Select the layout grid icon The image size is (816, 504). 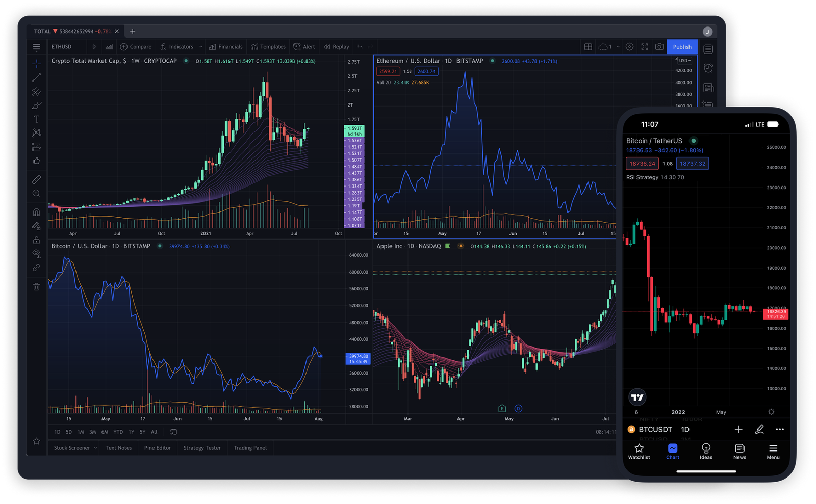[x=588, y=47]
